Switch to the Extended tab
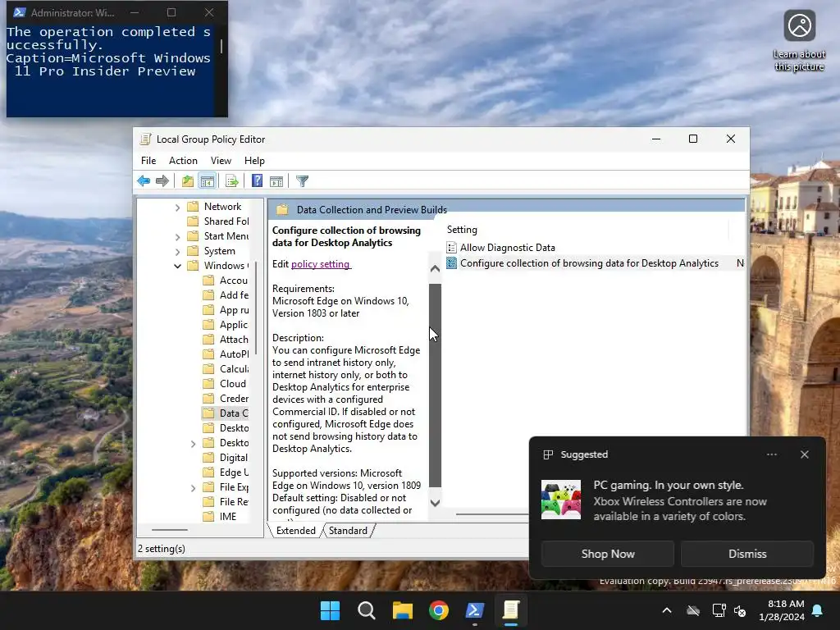The height and width of the screenshot is (630, 840). point(295,531)
